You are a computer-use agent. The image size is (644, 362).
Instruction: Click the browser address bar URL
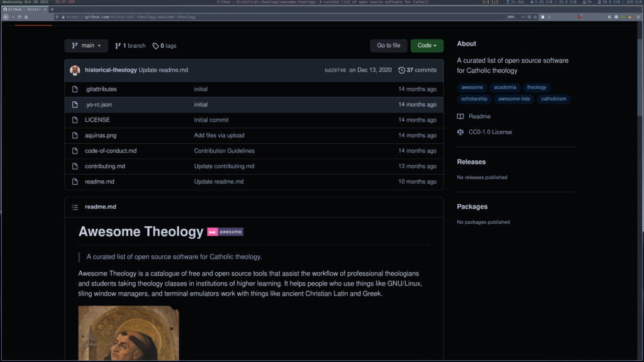[131, 17]
